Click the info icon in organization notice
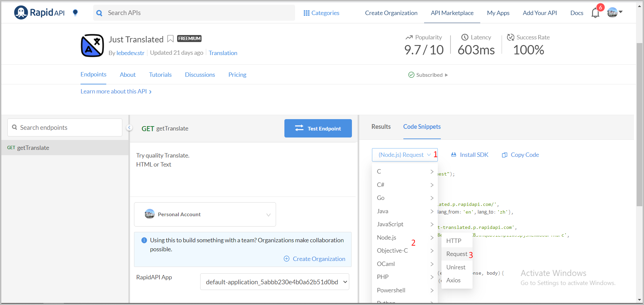Image resolution: width=644 pixels, height=305 pixels. point(144,240)
